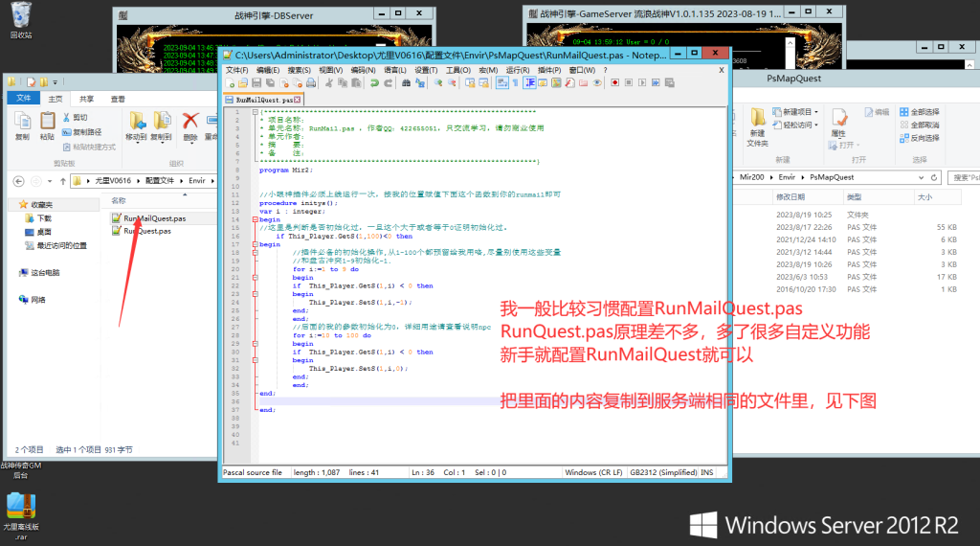
Task: Switch to 共享 ribbon tab in left Explorer
Action: click(x=86, y=99)
